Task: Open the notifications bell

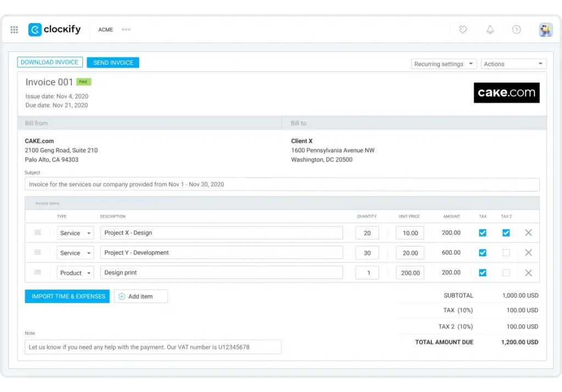Action: point(490,30)
